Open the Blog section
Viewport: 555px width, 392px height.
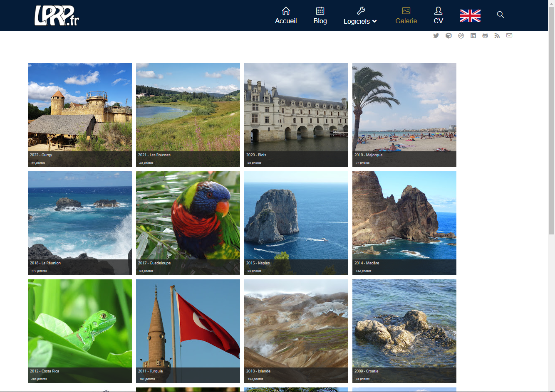(320, 16)
